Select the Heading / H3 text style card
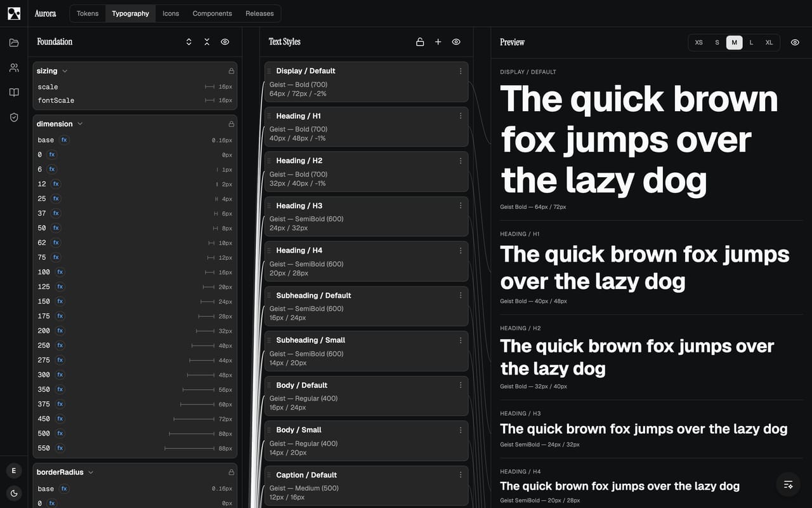812x508 pixels. coord(367,217)
